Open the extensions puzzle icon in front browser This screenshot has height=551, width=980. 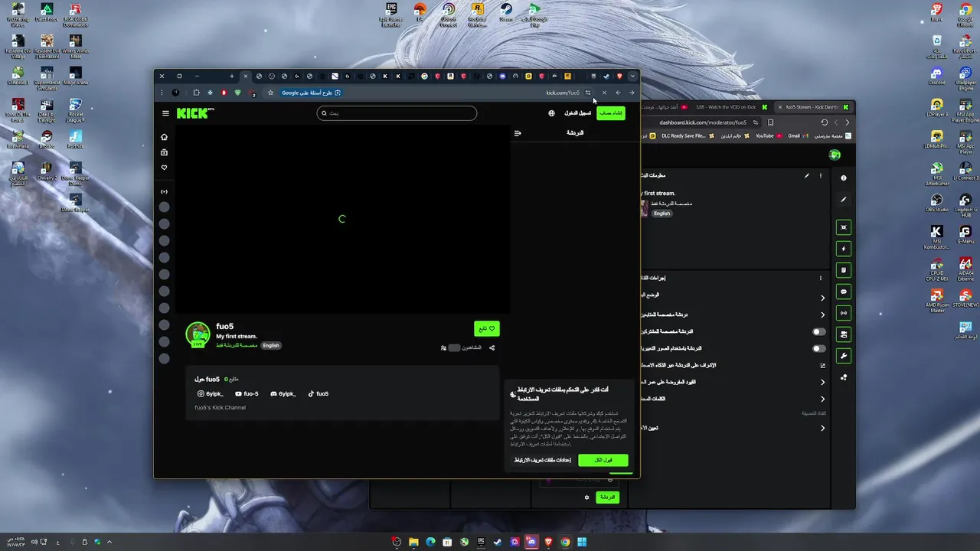[196, 93]
